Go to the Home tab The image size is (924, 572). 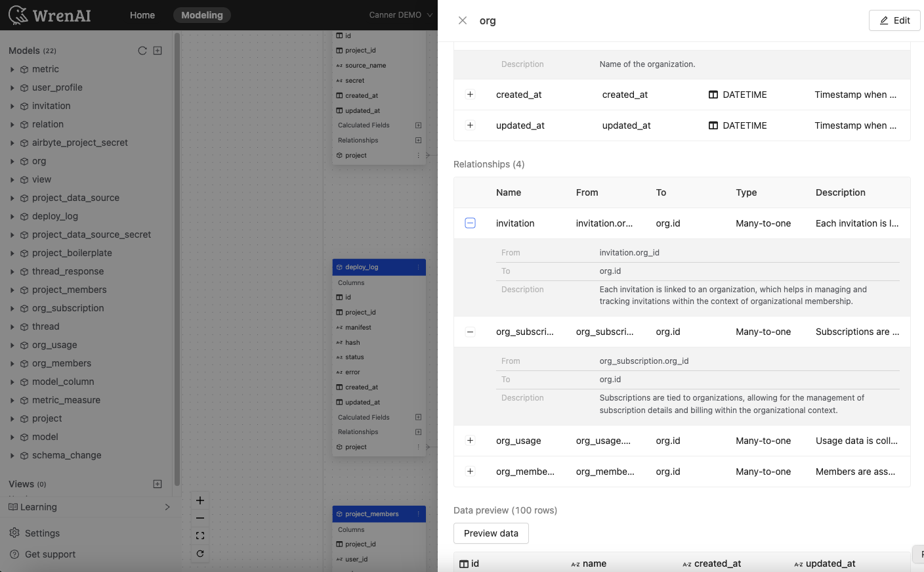coord(142,15)
